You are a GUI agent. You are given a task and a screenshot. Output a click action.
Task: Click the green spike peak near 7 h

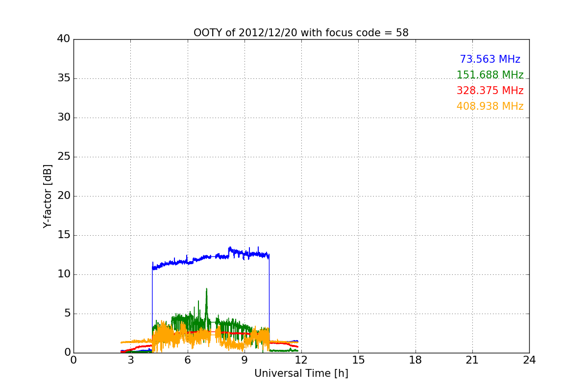207,289
